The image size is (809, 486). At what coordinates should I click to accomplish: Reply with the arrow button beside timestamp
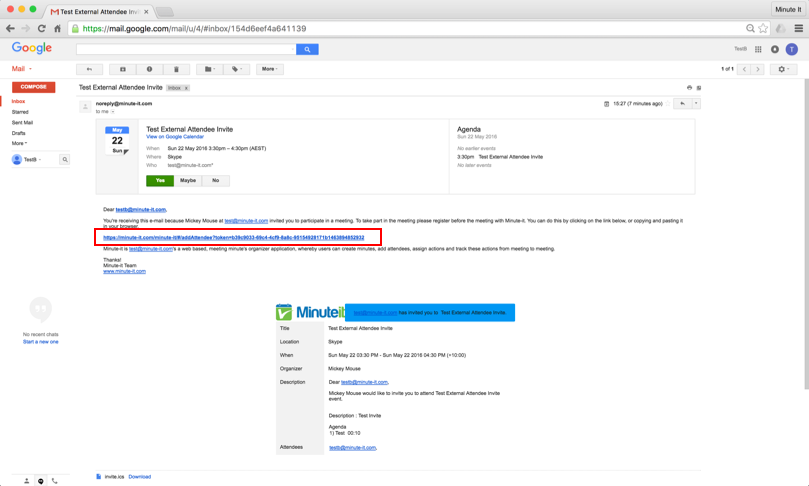(683, 104)
